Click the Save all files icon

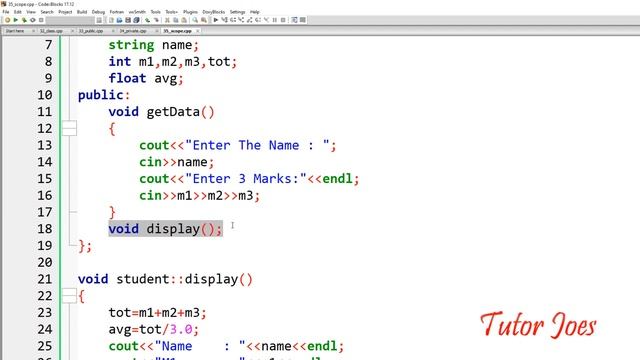click(x=136, y=20)
